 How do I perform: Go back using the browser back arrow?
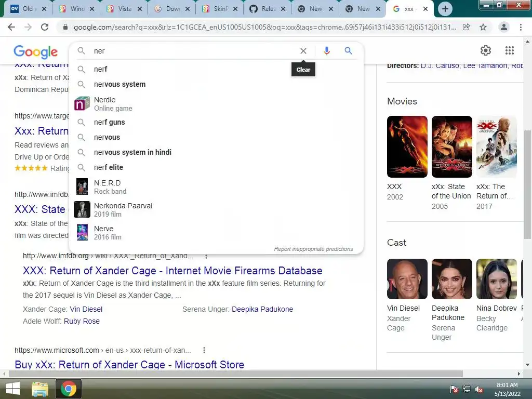(11, 27)
